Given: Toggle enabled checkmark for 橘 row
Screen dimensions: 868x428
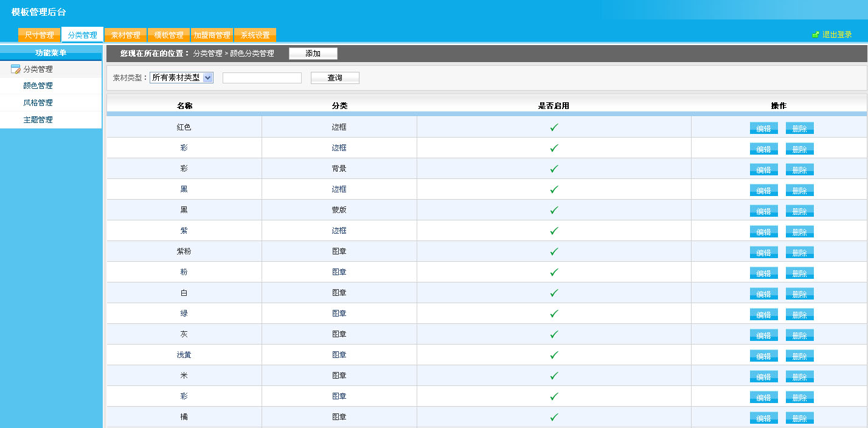Looking at the screenshot, I should tap(554, 417).
